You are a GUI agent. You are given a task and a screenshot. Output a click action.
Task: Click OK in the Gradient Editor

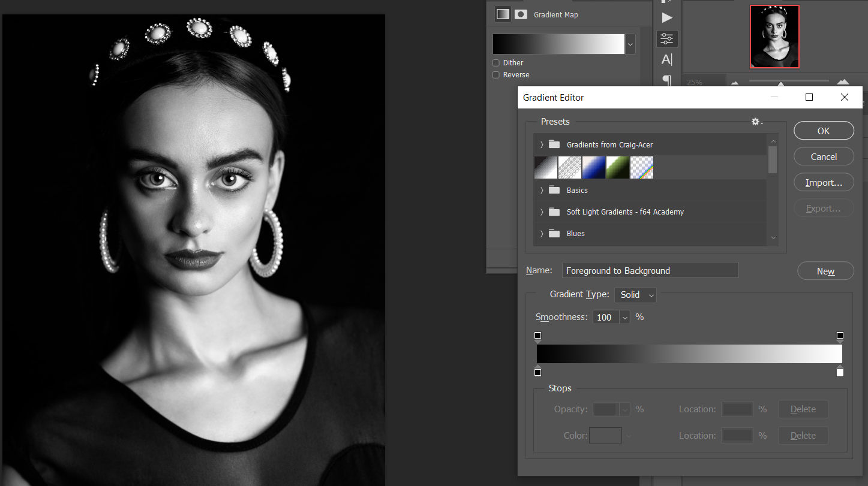[x=824, y=131]
